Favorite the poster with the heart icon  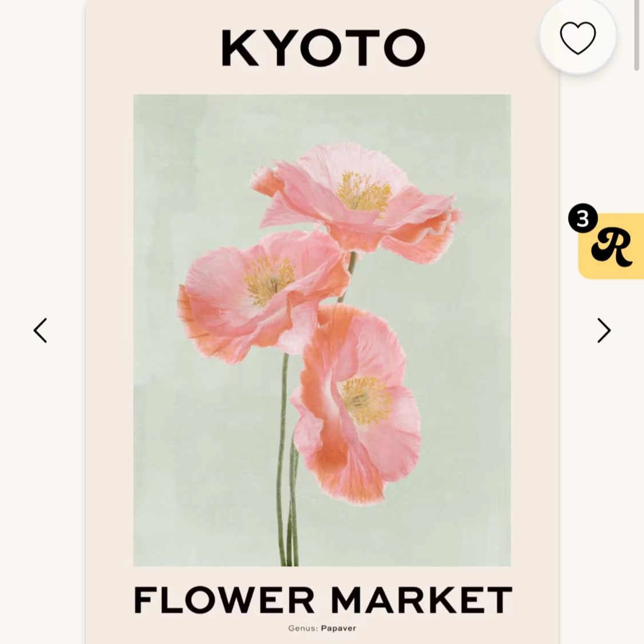(x=578, y=38)
